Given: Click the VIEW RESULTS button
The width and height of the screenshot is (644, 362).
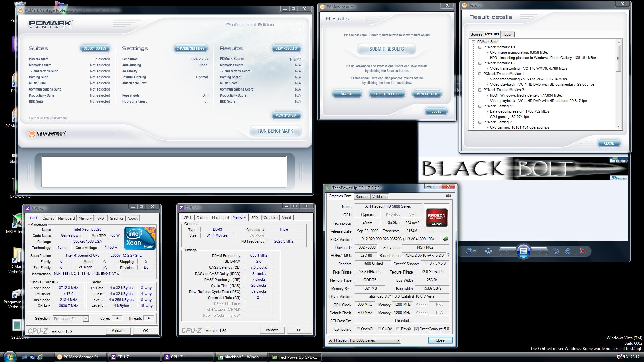Looking at the screenshot, I should point(286,48).
